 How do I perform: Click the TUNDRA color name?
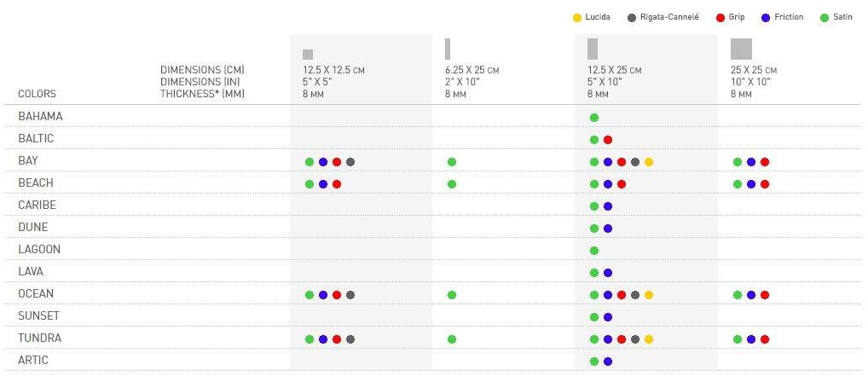tap(39, 338)
